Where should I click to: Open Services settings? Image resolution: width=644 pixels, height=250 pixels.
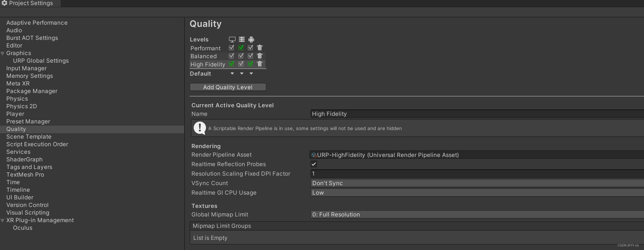pyautogui.click(x=18, y=152)
